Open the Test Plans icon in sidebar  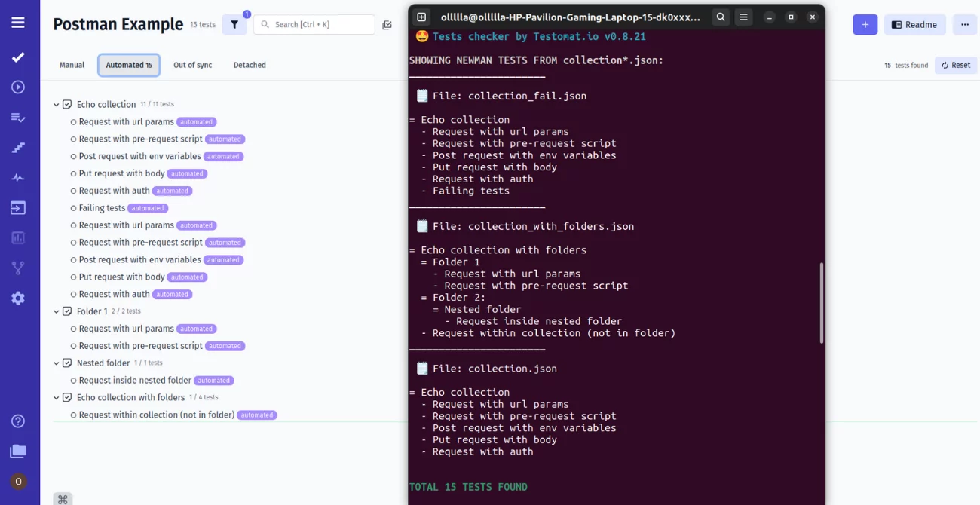coord(18,117)
